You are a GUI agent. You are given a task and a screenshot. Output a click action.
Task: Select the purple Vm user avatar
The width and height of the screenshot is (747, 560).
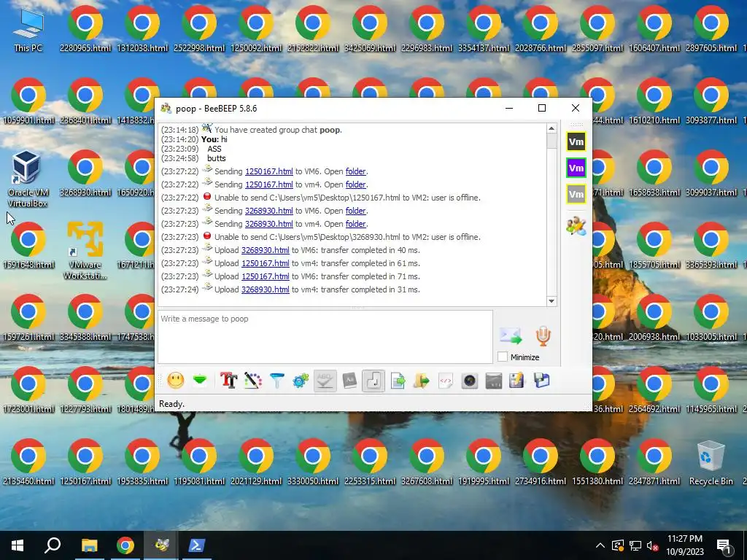point(576,168)
